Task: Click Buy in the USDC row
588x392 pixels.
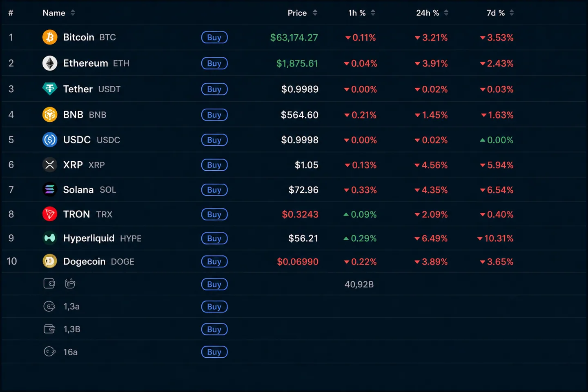Action: point(214,140)
